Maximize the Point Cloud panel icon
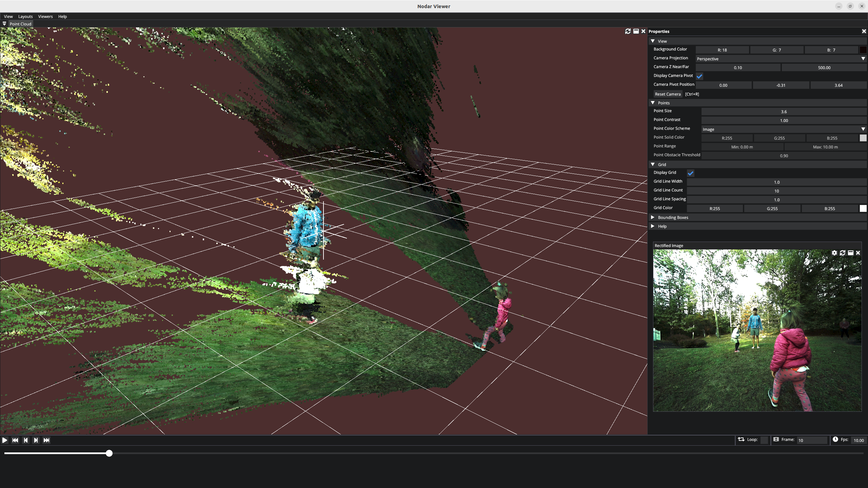Image resolution: width=868 pixels, height=488 pixels. 636,31
